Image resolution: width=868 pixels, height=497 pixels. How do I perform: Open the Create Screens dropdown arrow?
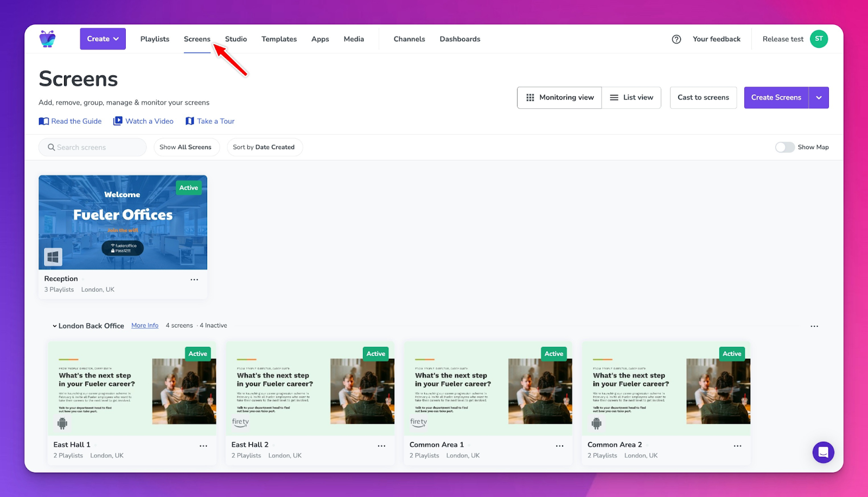(x=819, y=98)
